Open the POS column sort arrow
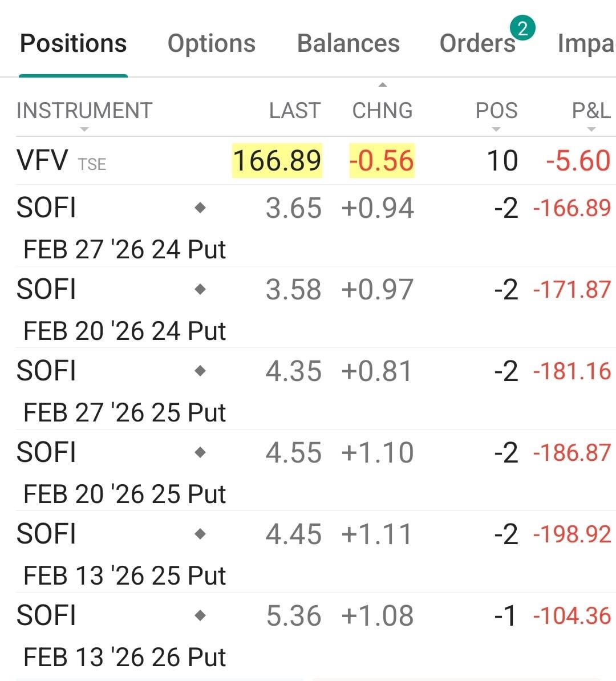Image resolution: width=616 pixels, height=681 pixels. pos(496,129)
